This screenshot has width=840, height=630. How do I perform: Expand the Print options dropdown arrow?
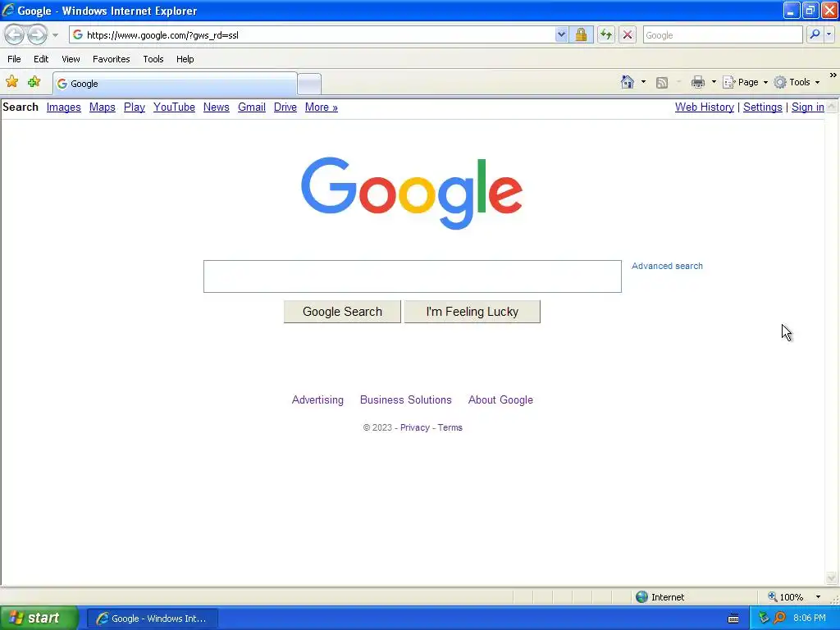tap(714, 82)
